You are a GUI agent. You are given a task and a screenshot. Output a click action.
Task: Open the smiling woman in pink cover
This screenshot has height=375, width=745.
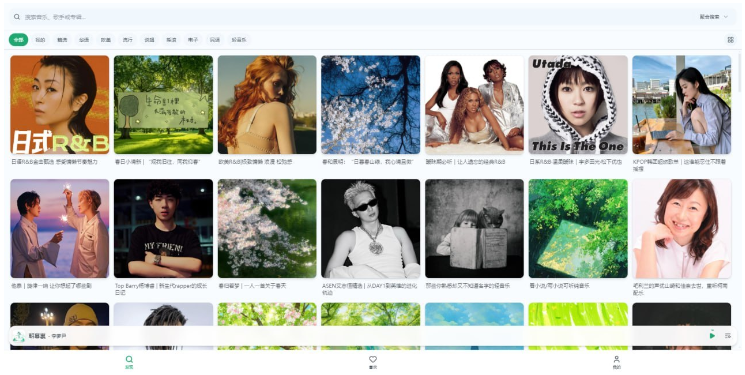(682, 229)
